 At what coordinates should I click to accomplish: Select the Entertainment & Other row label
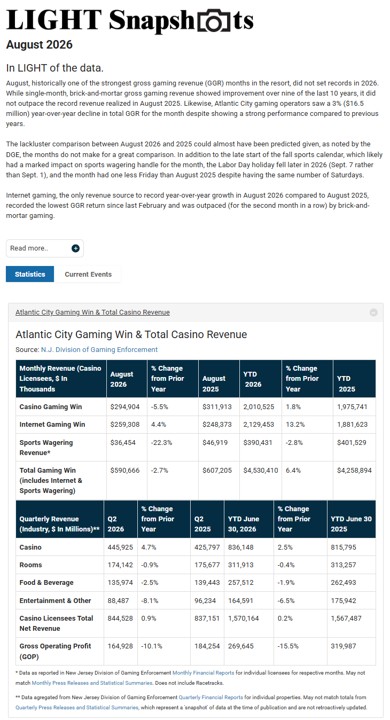tap(55, 600)
